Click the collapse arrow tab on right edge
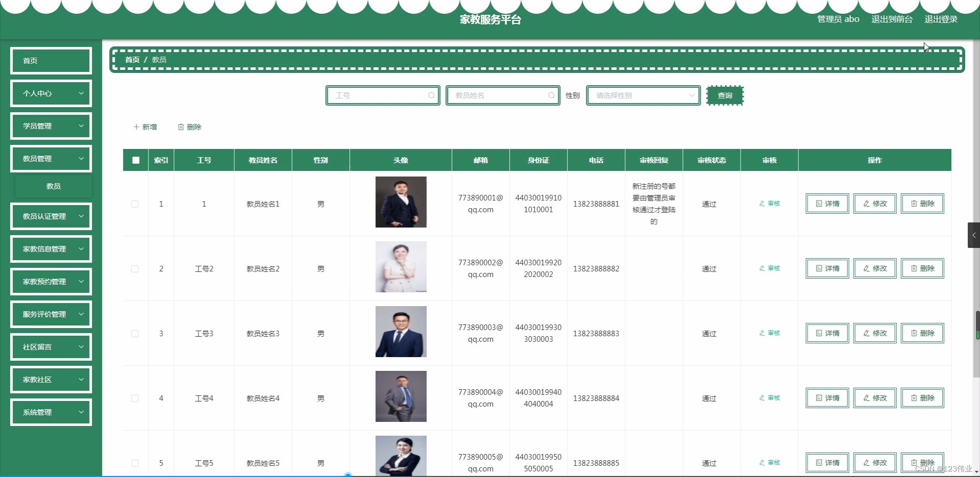This screenshot has width=980, height=477. (x=974, y=235)
